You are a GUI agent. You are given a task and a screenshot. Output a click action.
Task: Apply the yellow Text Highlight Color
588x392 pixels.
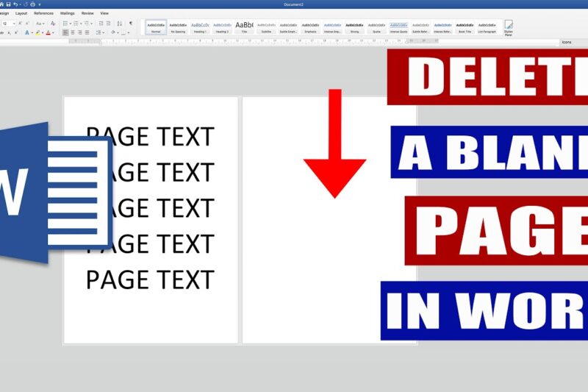(38, 33)
